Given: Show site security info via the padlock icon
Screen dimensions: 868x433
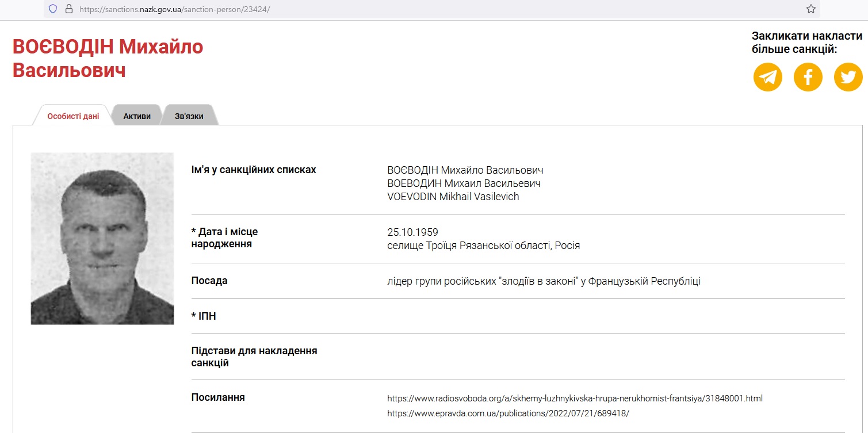Looking at the screenshot, I should (69, 9).
